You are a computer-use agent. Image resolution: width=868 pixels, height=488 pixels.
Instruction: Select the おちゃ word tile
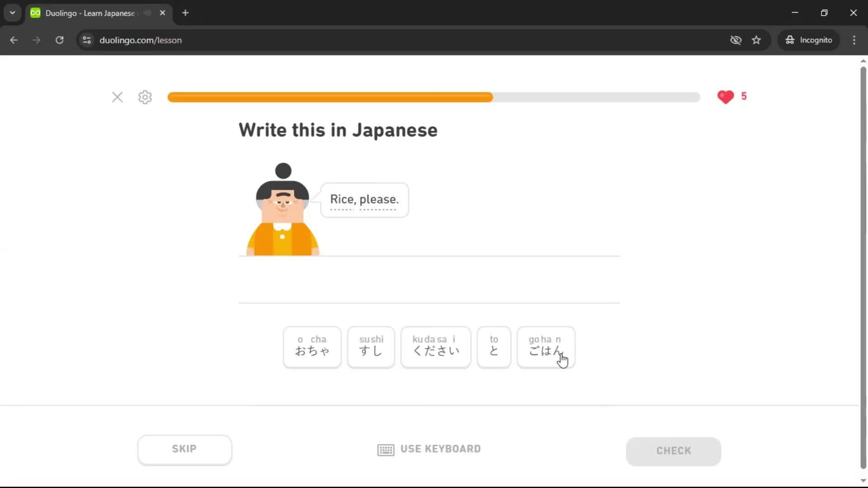tap(312, 347)
